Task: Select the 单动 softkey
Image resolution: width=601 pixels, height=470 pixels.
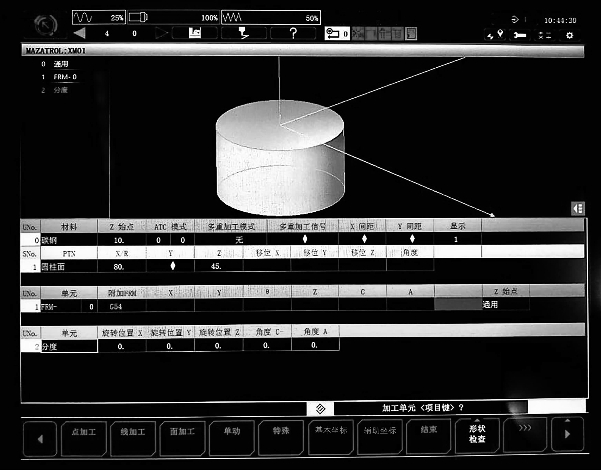Action: point(232,437)
